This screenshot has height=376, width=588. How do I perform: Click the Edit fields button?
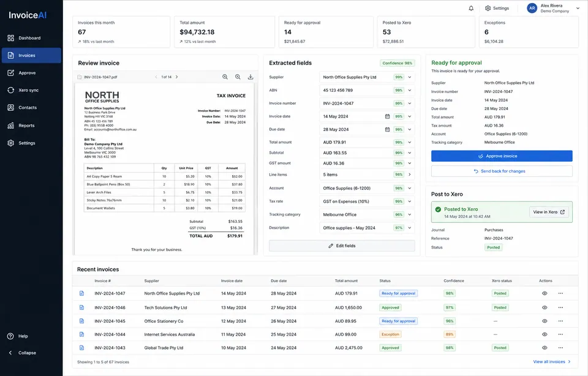point(342,246)
